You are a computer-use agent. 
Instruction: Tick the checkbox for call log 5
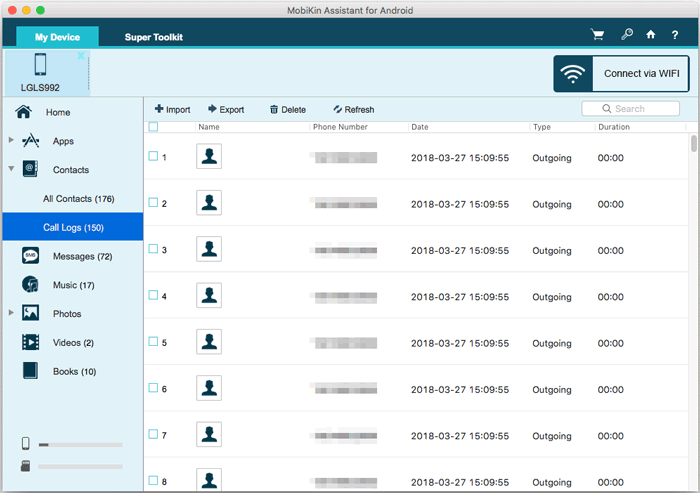(153, 342)
